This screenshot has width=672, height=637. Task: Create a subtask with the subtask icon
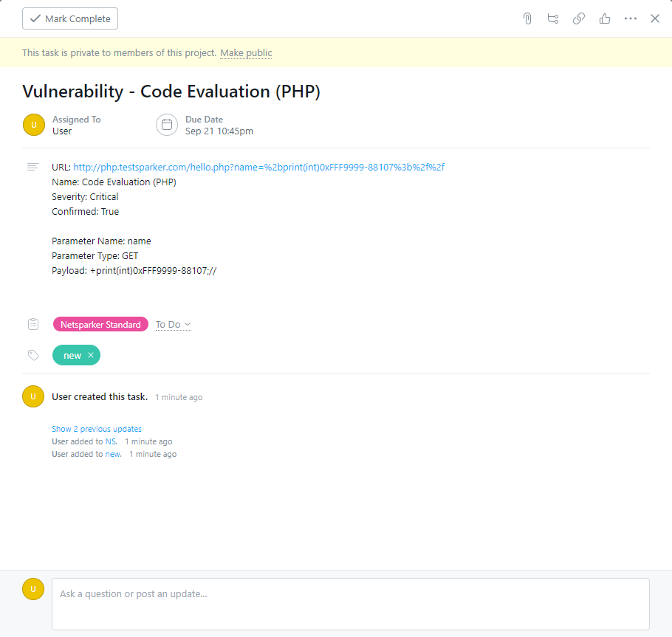[x=553, y=18]
